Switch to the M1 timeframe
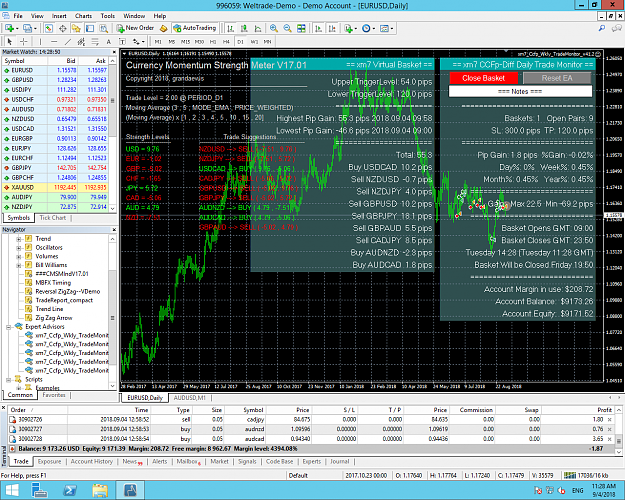 pyautogui.click(x=158, y=41)
